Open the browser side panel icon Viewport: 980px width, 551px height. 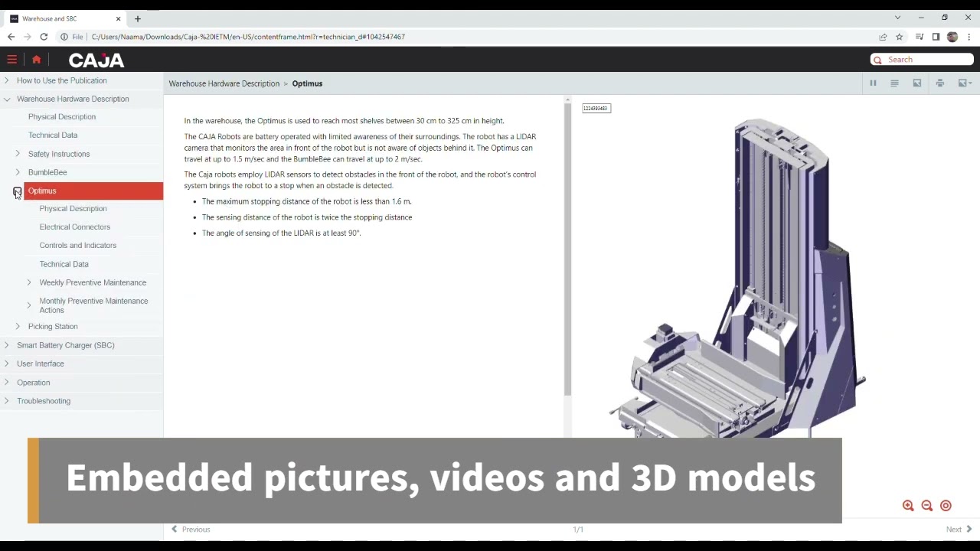pyautogui.click(x=936, y=37)
